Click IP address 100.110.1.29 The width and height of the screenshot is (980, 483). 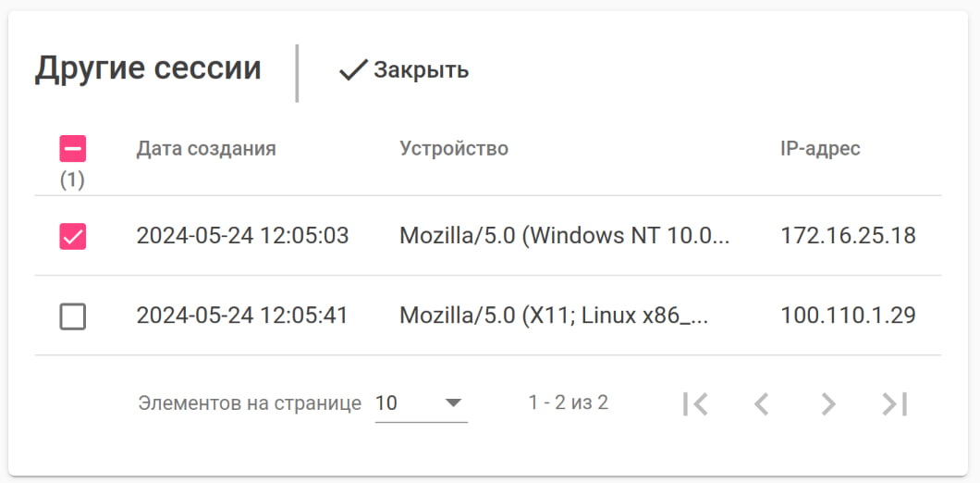point(848,316)
